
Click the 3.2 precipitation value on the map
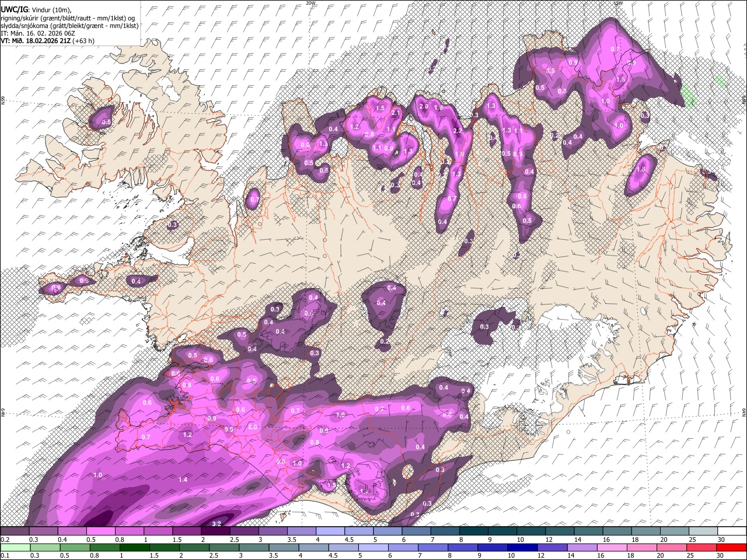tap(217, 524)
